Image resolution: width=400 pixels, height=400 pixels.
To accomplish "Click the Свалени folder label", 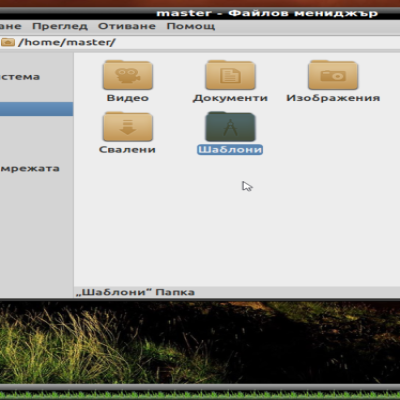I will click(x=127, y=149).
